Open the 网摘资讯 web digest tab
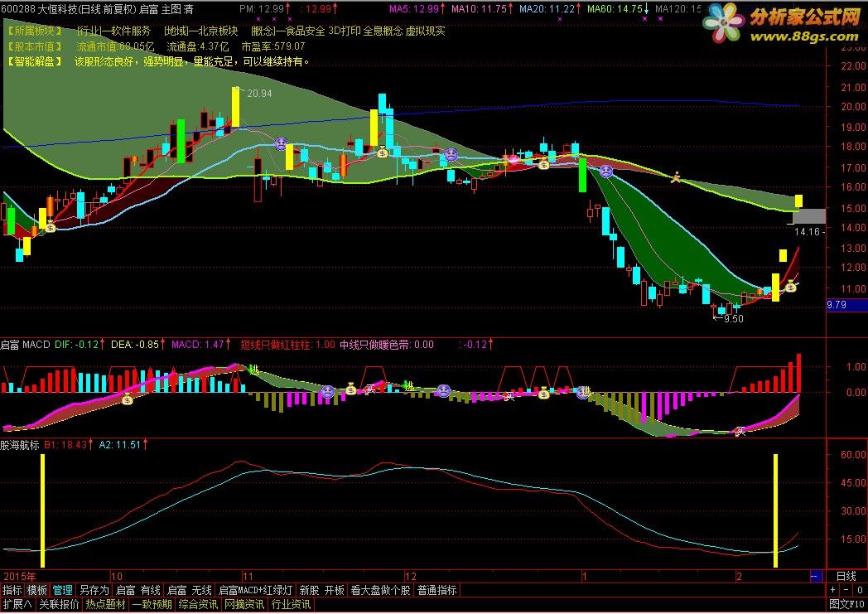Image resolution: width=868 pixels, height=614 pixels. click(x=244, y=605)
